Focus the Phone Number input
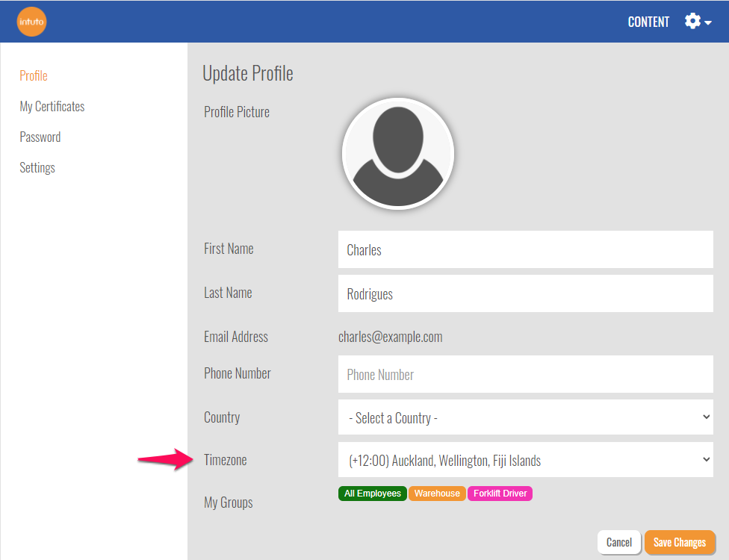Image resolution: width=729 pixels, height=560 pixels. coord(525,375)
